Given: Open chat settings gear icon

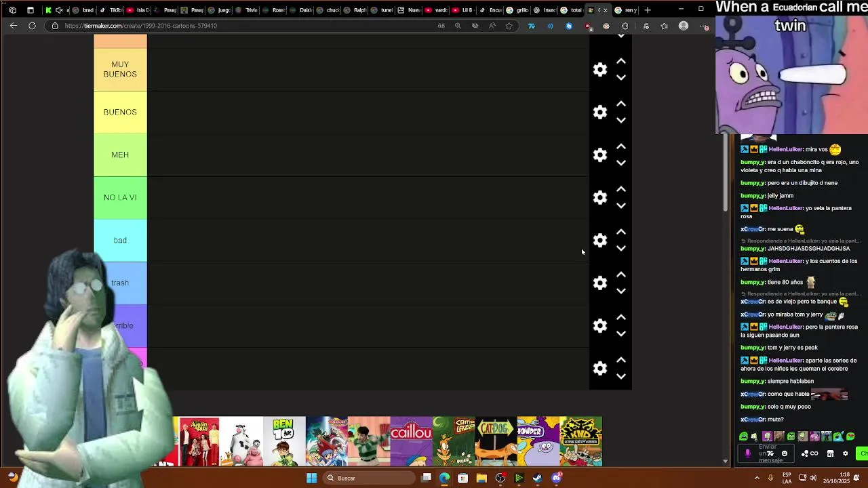Looking at the screenshot, I should pos(845,453).
